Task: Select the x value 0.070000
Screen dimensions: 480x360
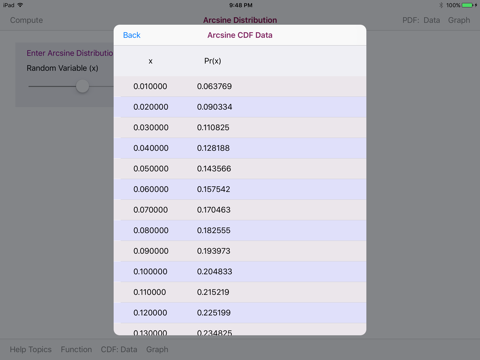Action: 150,210
